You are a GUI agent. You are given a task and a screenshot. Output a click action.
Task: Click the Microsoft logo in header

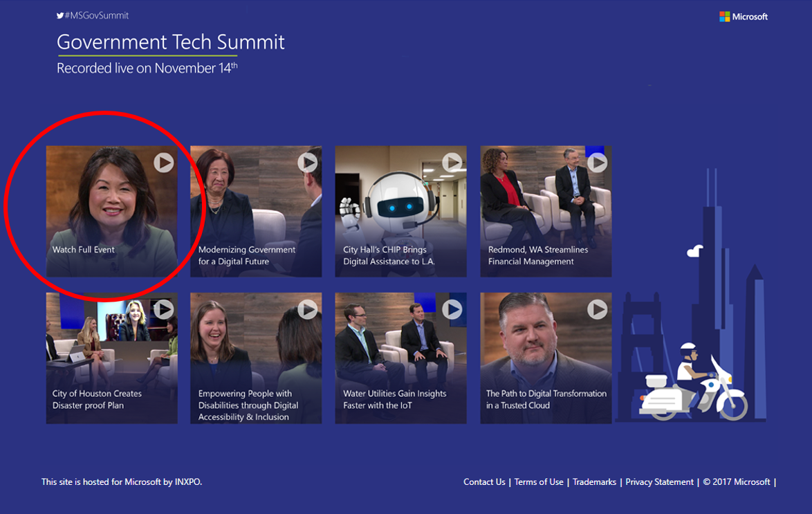[x=744, y=17]
